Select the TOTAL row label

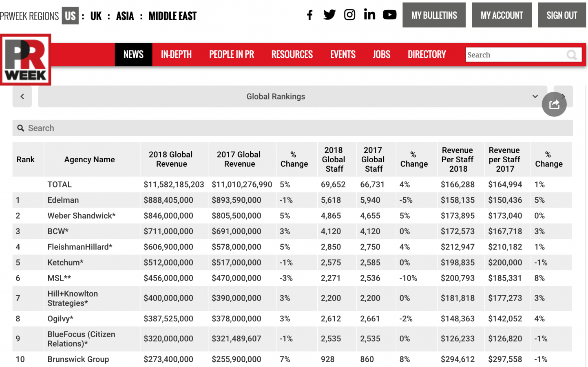pyautogui.click(x=60, y=185)
